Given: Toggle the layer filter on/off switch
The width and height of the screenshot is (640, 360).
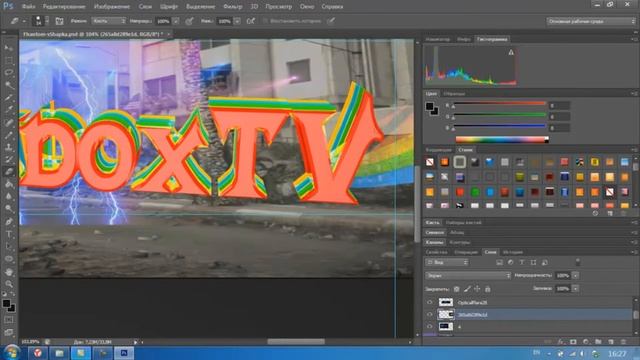Looking at the screenshot, I should point(578,262).
